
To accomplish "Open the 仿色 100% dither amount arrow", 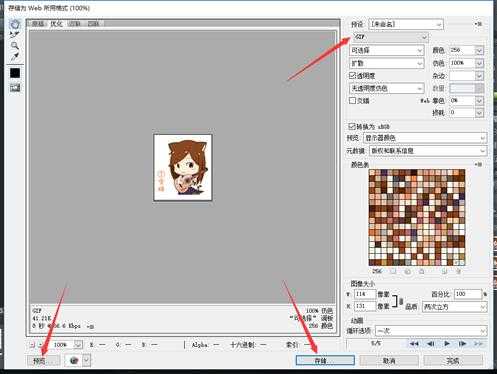I will pos(479,63).
